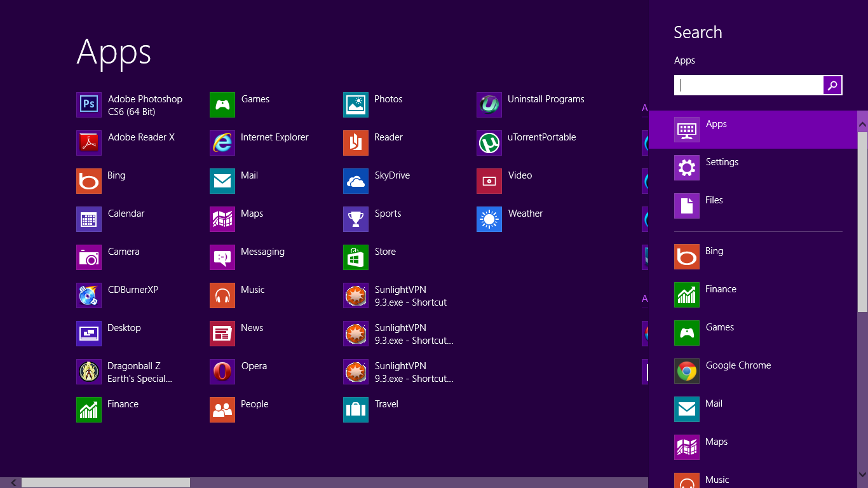
Task: Open the Weather app icon
Action: pyautogui.click(x=489, y=219)
